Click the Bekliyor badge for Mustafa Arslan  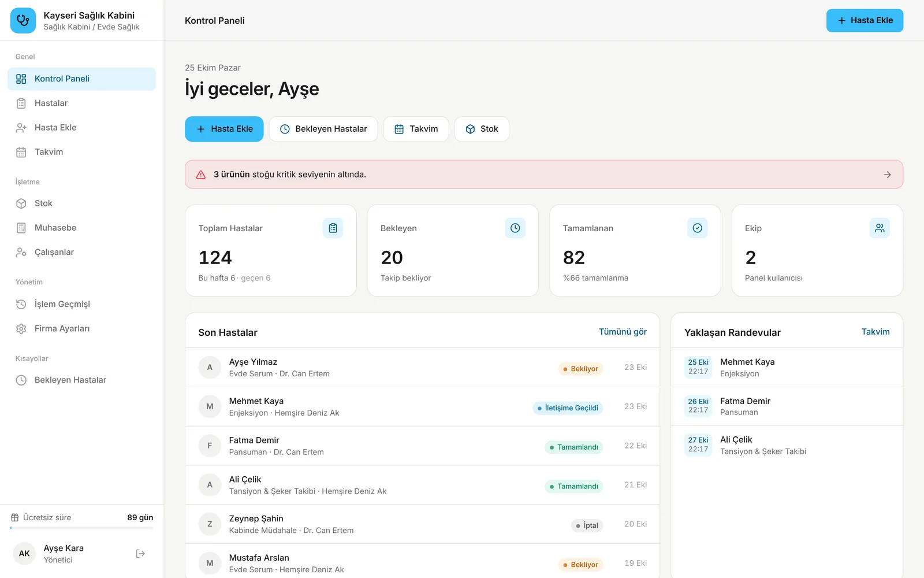[580, 565]
